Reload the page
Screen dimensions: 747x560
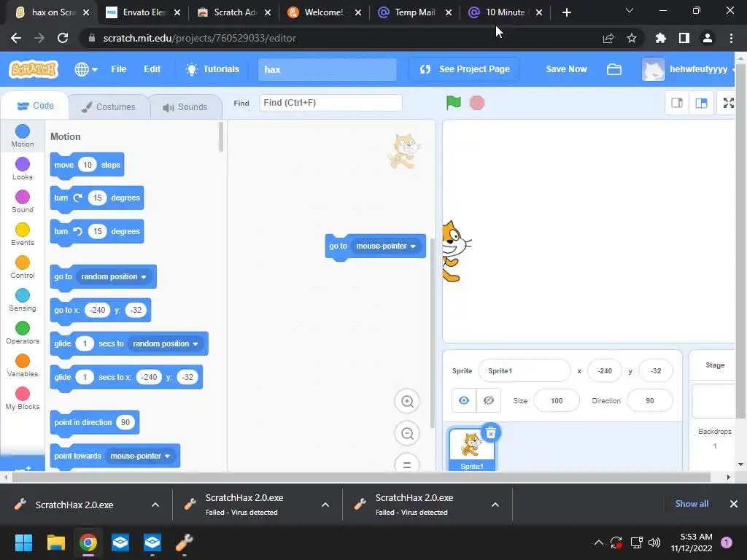pyautogui.click(x=63, y=38)
